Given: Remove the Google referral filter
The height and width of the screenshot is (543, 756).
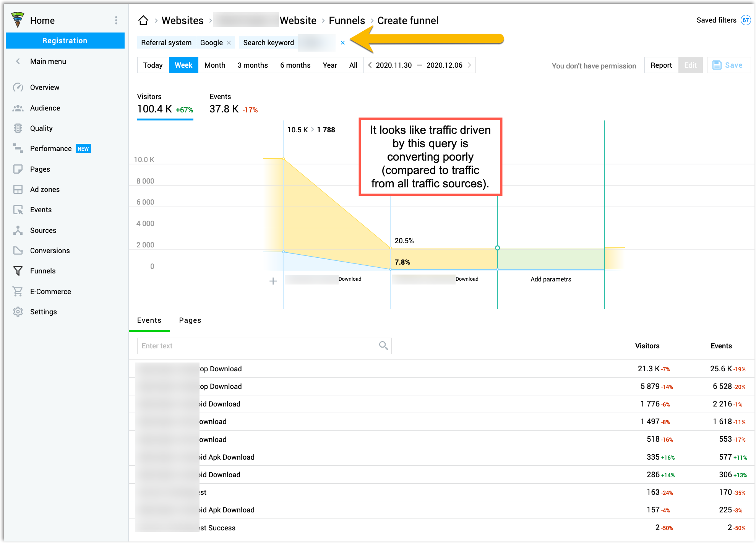Looking at the screenshot, I should click(x=229, y=43).
